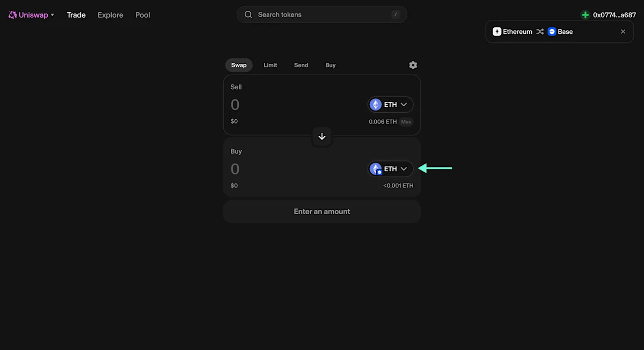Click the $0 value under Buy amount
Screen dimensions: 644x350
(x=234, y=186)
